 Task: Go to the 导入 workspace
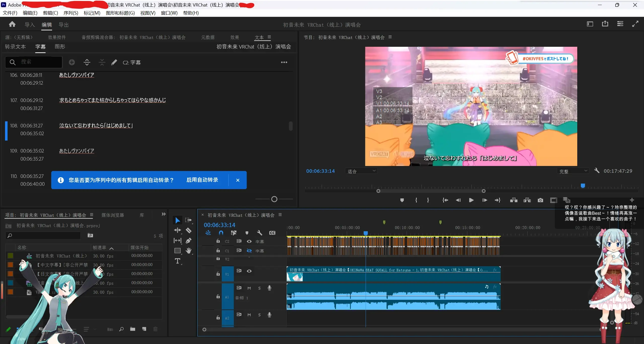[x=29, y=25]
